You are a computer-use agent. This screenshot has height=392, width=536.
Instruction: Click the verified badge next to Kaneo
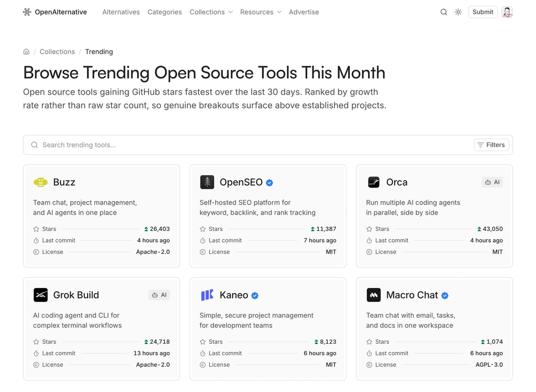click(255, 296)
